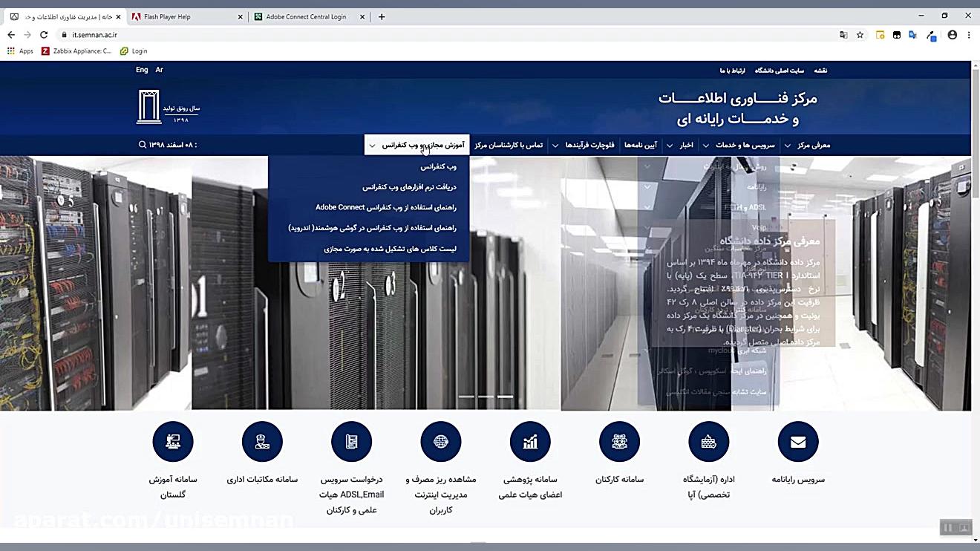Click the bookmark star icon
This screenshot has width=980, height=551.
point(860,34)
